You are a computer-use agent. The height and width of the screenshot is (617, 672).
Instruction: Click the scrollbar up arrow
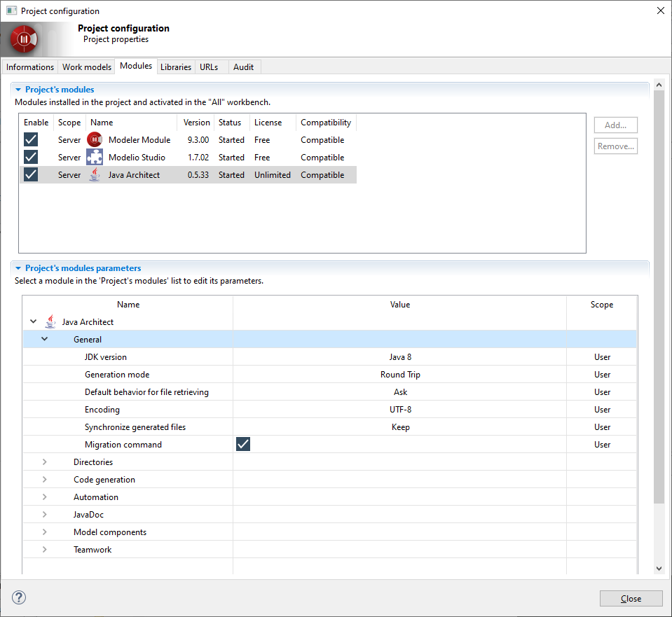point(659,85)
